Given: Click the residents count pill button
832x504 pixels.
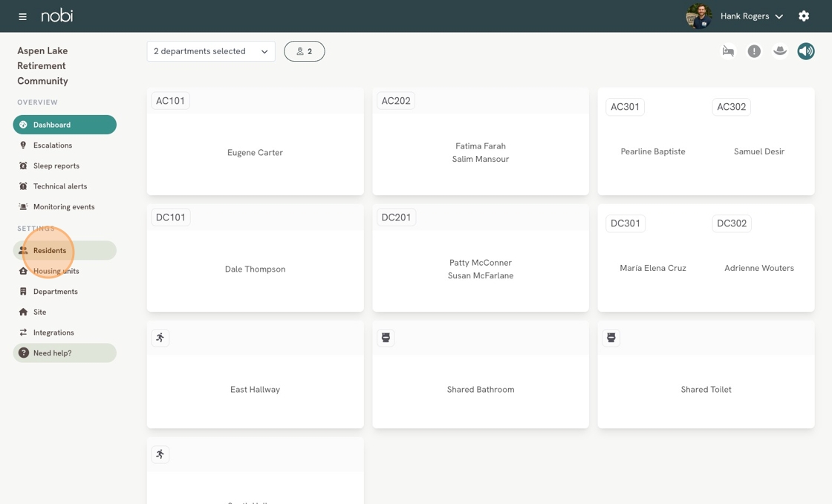Looking at the screenshot, I should coord(305,51).
